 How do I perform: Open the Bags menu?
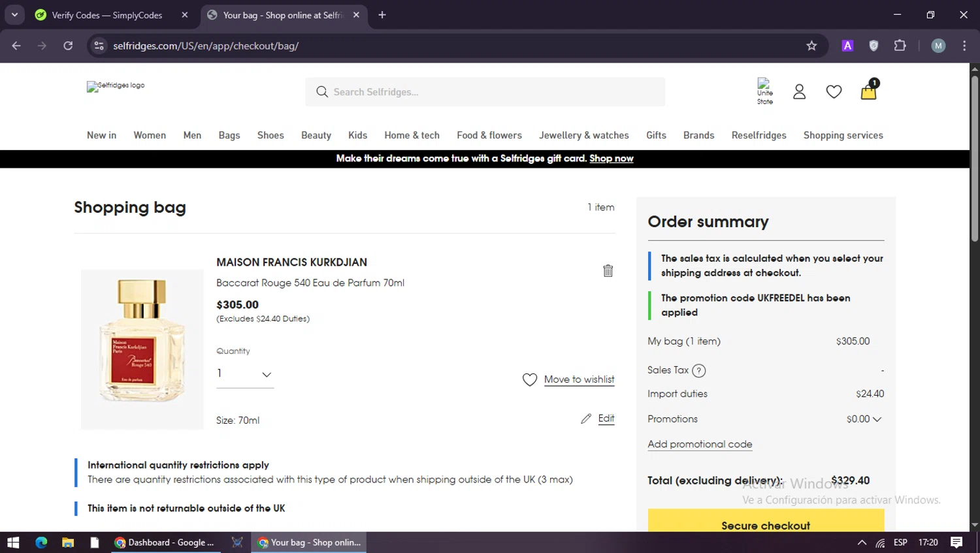click(229, 135)
